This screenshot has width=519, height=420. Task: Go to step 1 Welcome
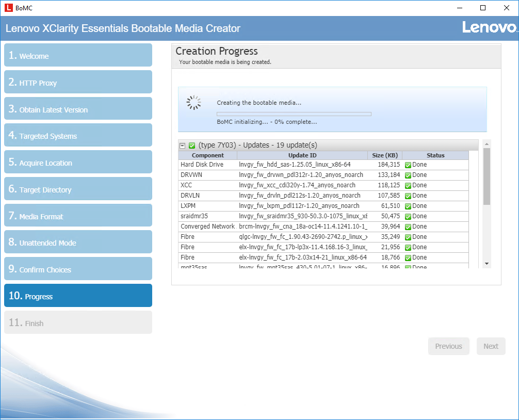click(78, 55)
